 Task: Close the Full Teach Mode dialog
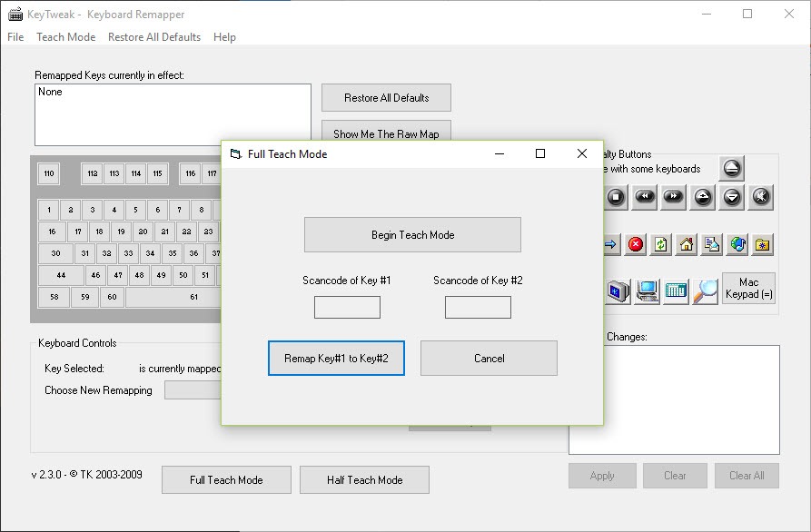point(582,153)
